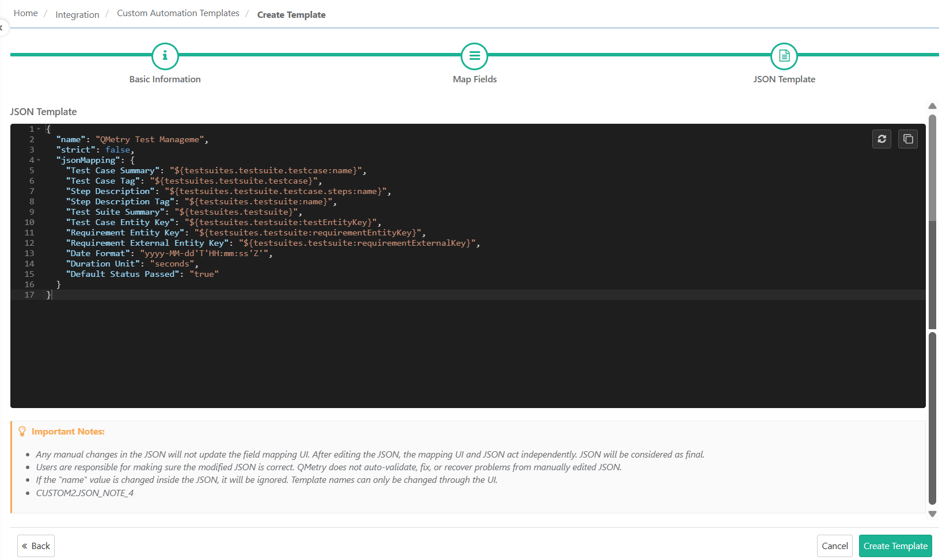Click the green Create Template button
This screenshot has width=946, height=560.
coord(895,546)
